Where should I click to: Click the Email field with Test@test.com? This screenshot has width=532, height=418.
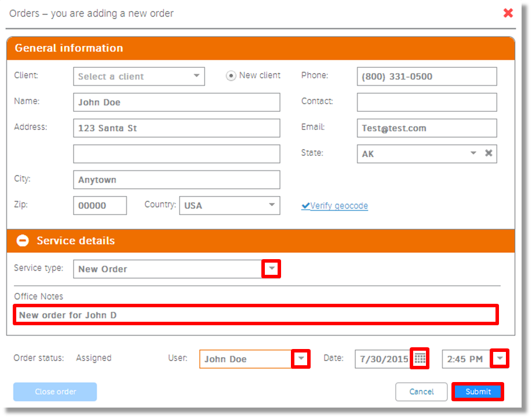(x=427, y=128)
